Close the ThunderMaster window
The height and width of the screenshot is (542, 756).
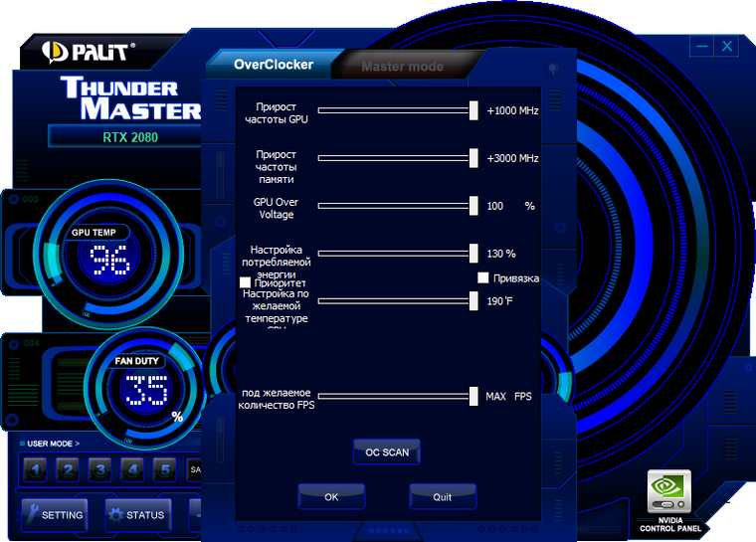727,47
